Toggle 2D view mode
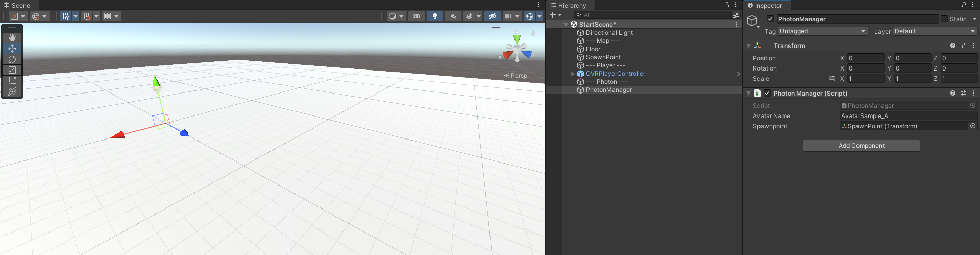980x255 pixels. click(416, 16)
